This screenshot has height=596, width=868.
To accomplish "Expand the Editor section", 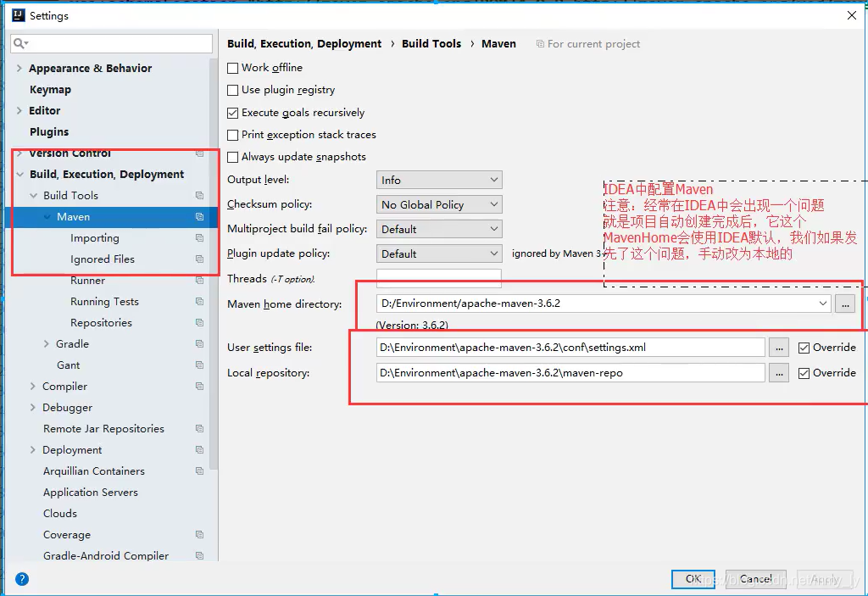I will click(19, 110).
